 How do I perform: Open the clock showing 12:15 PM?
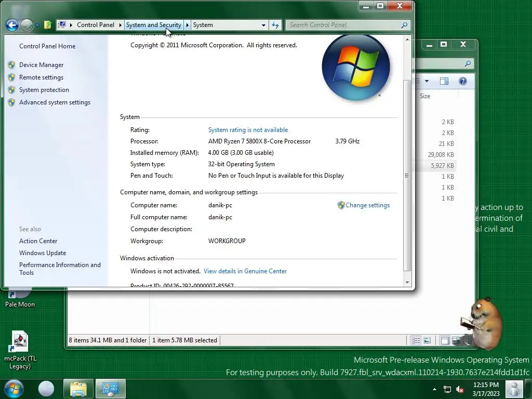pyautogui.click(x=486, y=389)
